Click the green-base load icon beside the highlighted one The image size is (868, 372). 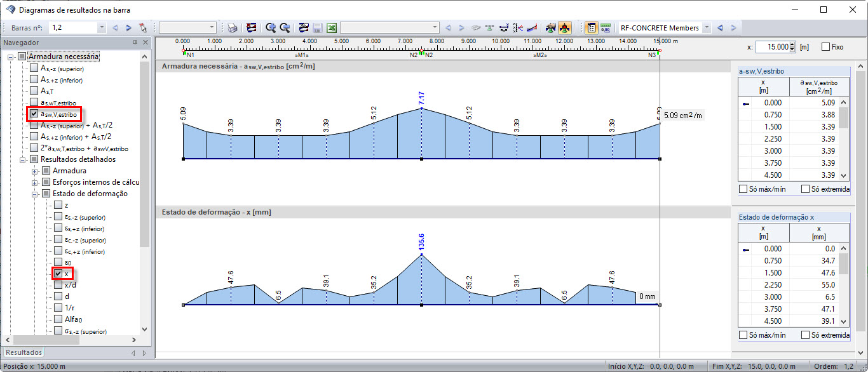click(551, 28)
